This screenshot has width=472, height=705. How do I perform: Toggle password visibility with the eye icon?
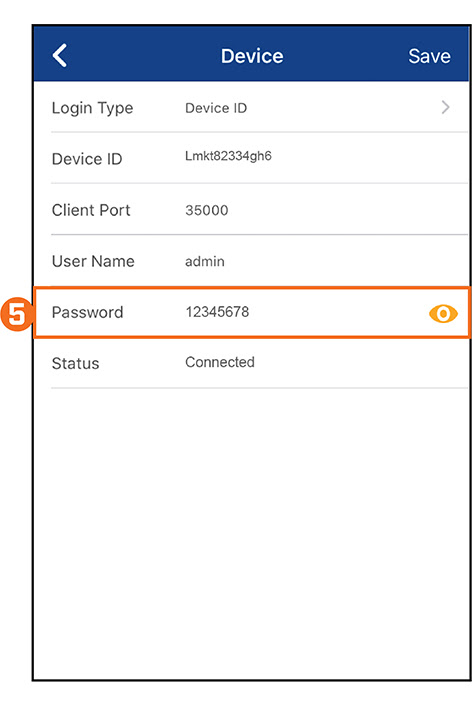[x=443, y=313]
